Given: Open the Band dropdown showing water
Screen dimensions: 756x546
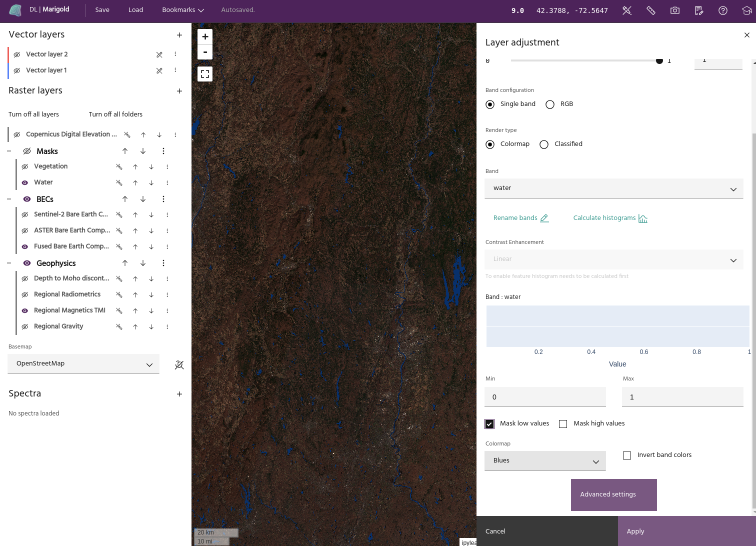Looking at the screenshot, I should 613,188.
